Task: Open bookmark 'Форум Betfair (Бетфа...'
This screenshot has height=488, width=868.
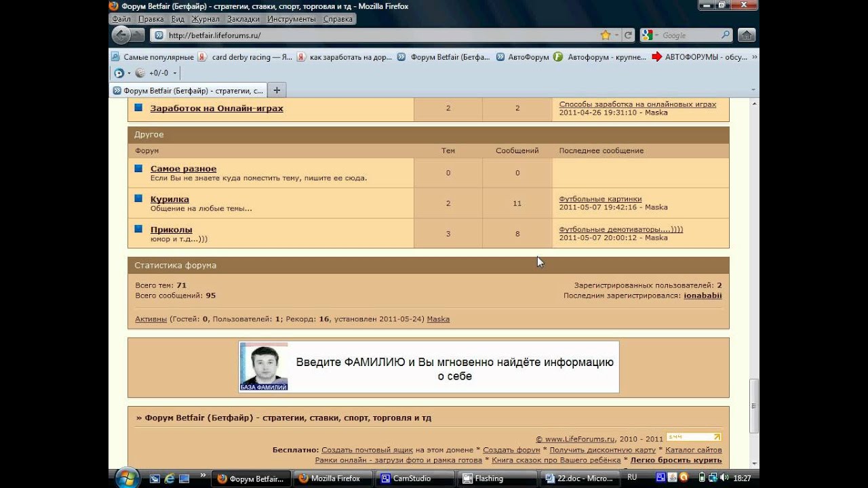Action: pos(443,57)
